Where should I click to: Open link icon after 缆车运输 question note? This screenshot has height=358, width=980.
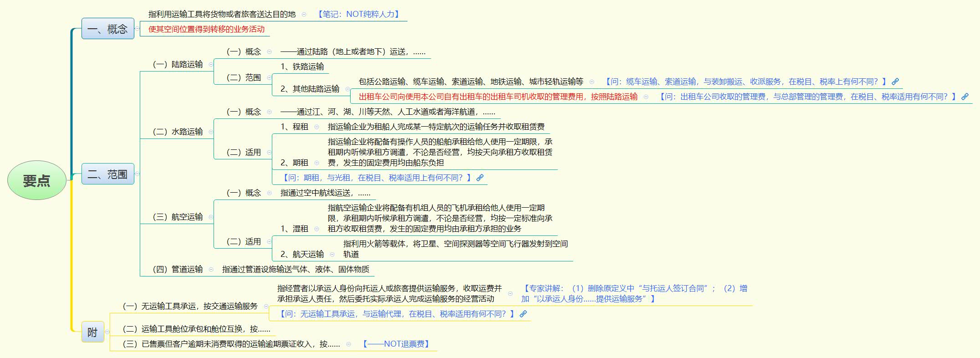pyautogui.click(x=895, y=82)
